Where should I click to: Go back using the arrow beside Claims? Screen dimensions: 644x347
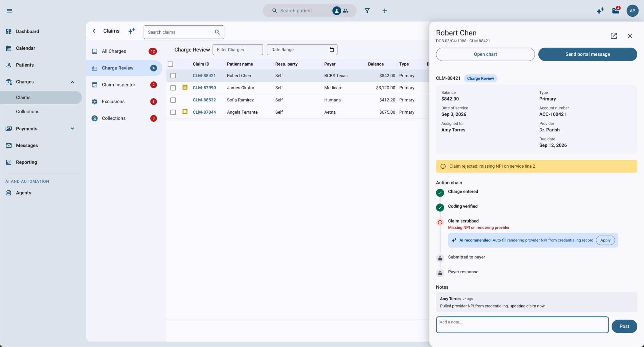coord(94,31)
